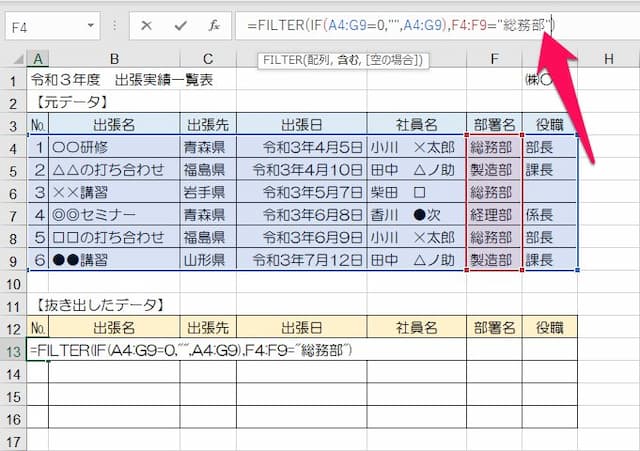Confirm the formula with the checkmark icon

[x=180, y=26]
